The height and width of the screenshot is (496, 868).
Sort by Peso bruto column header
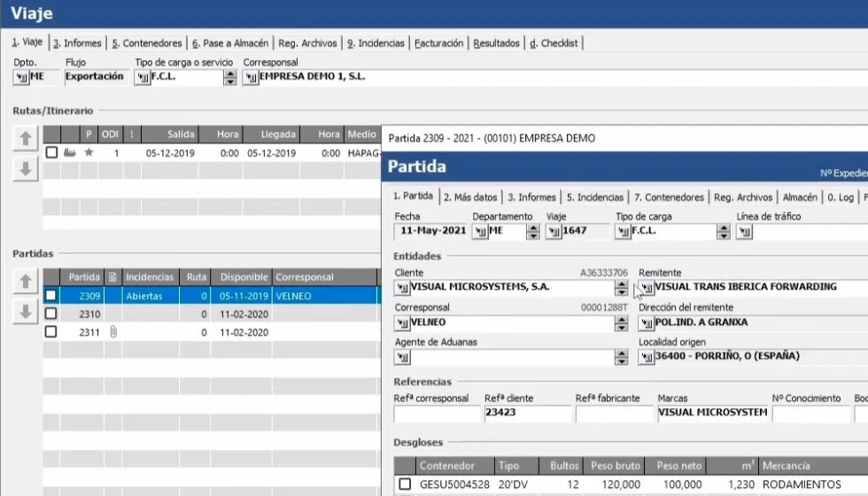pos(615,466)
